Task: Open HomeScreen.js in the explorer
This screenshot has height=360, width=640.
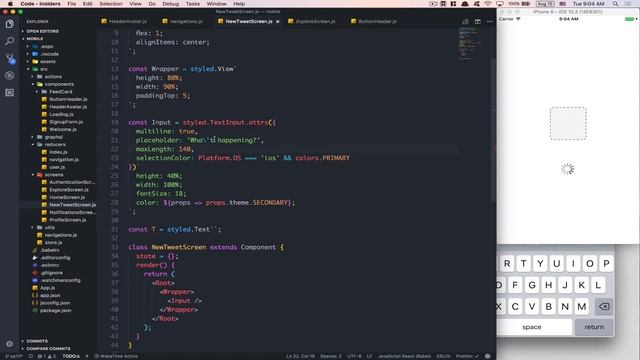Action: 67,197
